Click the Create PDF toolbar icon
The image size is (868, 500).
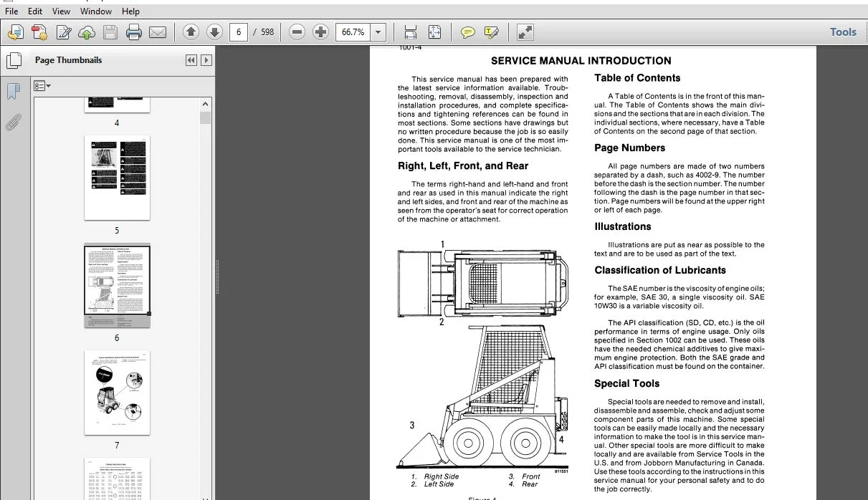tap(39, 32)
